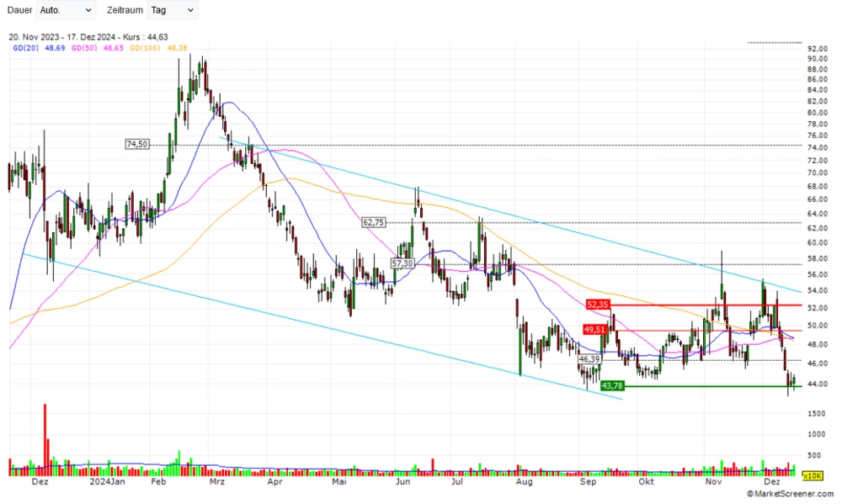The image size is (842, 504).
Task: Click the red 49,51 price level tag
Action: pyautogui.click(x=595, y=330)
